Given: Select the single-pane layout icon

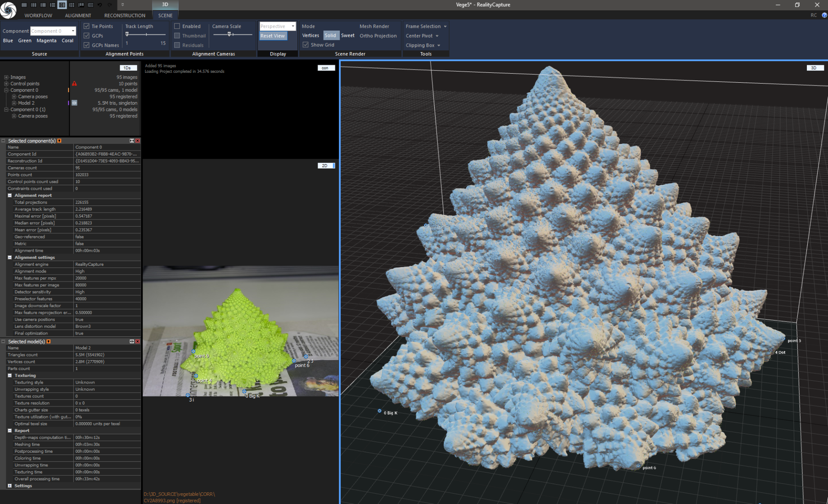Looking at the screenshot, I should click(24, 5).
